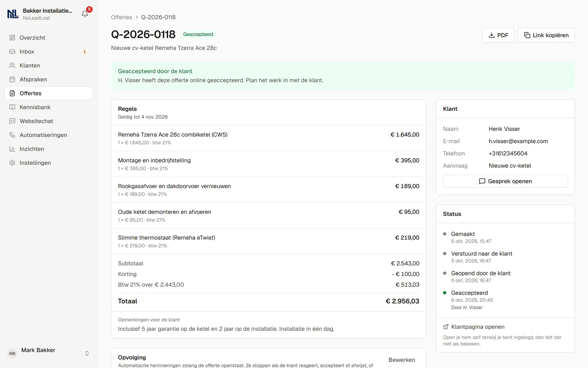This screenshot has width=588, height=368.
Task: Click the NoLeadLost NL logo
Action: click(x=13, y=14)
